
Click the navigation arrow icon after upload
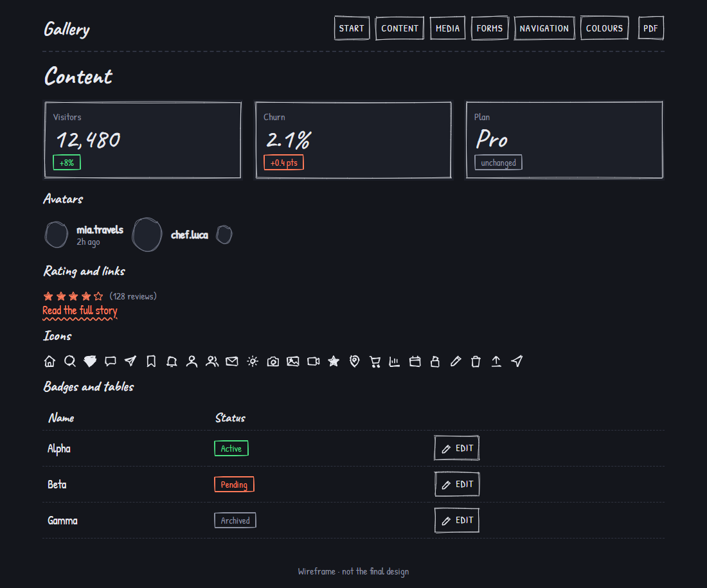coord(517,361)
